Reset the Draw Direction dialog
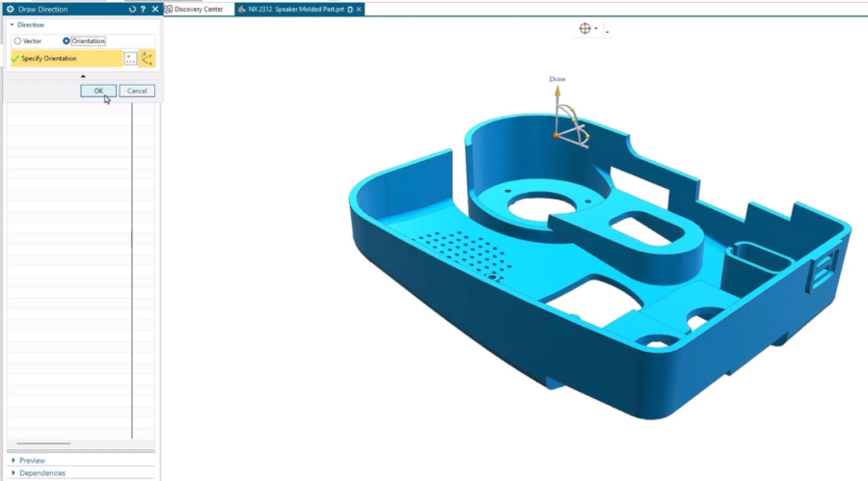The image size is (868, 481). [x=132, y=9]
